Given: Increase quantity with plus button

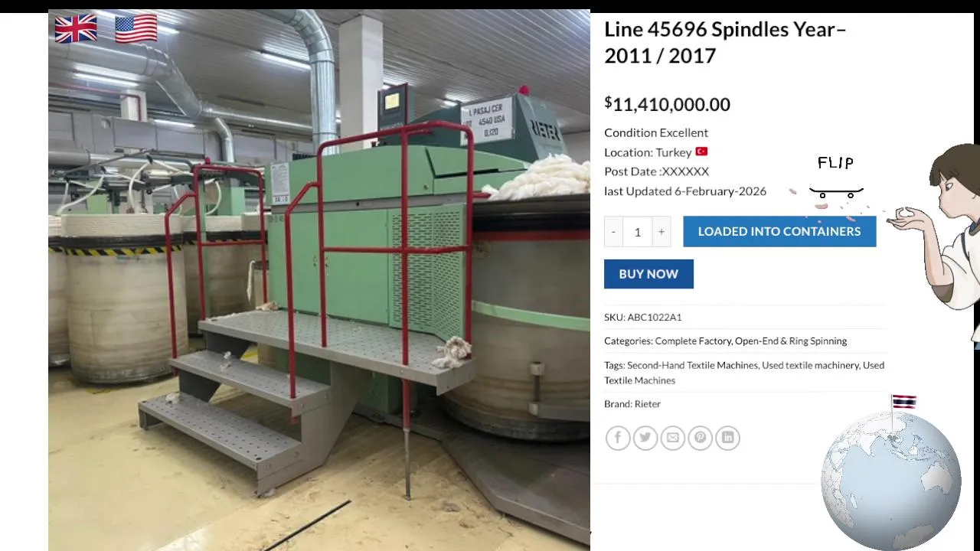Looking at the screenshot, I should [x=661, y=232].
